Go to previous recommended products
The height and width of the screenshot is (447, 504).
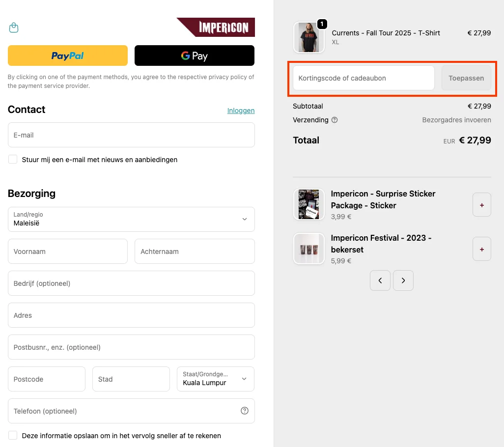[380, 280]
